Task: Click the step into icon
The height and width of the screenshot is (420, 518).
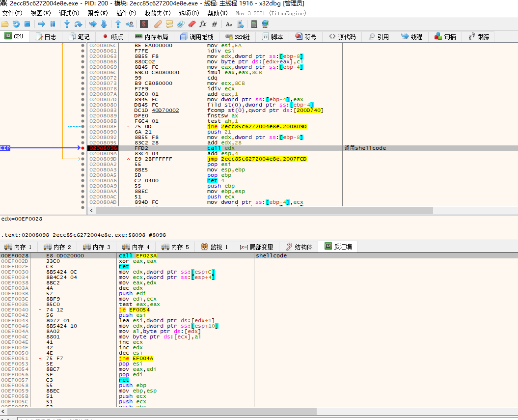Action: 67,24
